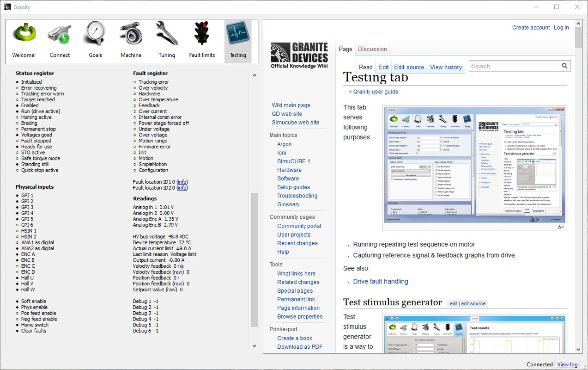This screenshot has width=588, height=370.
Task: Click the Device temperature 32 °C reading
Action: click(162, 242)
